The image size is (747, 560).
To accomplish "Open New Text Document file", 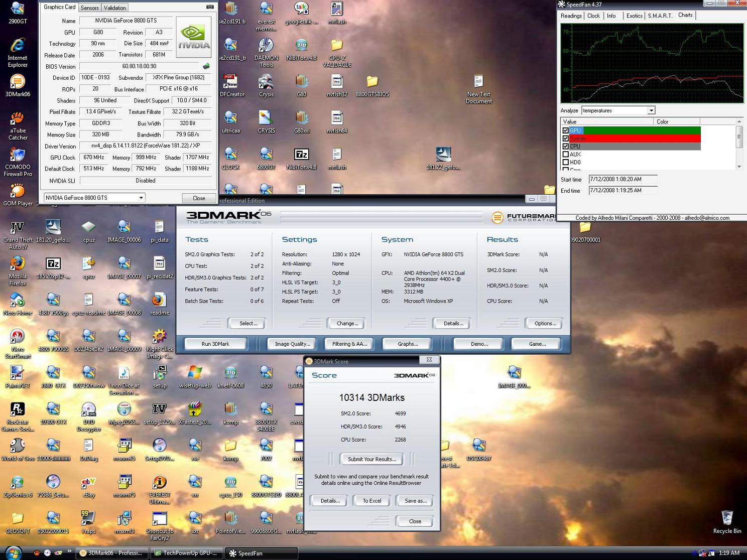I will [x=478, y=89].
